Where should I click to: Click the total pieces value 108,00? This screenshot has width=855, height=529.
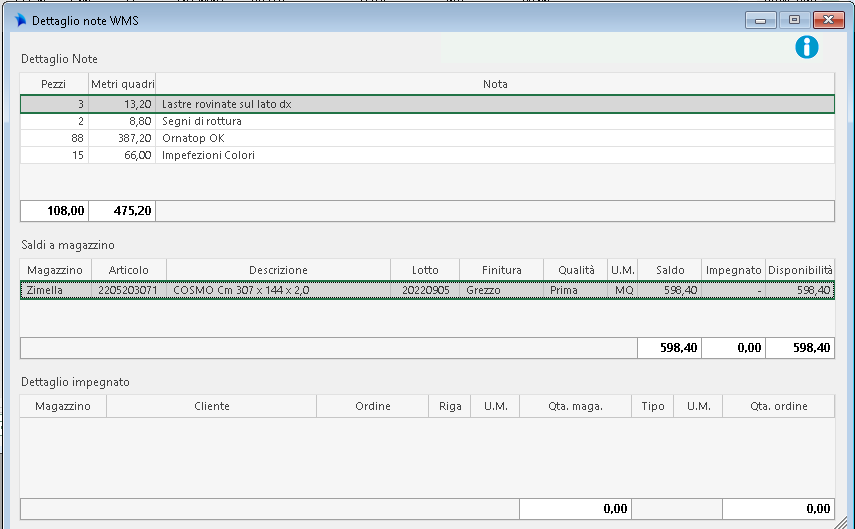click(x=55, y=211)
